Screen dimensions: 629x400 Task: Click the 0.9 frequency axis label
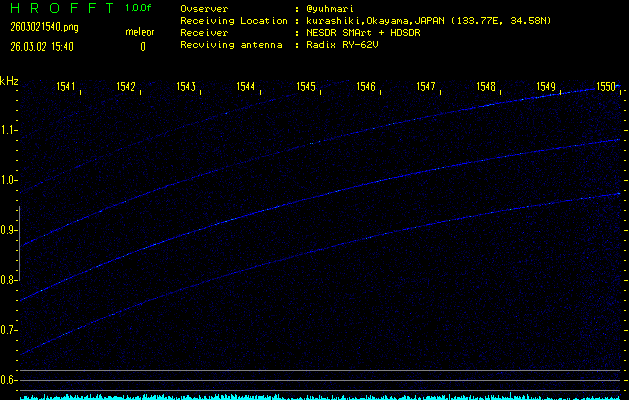9,230
